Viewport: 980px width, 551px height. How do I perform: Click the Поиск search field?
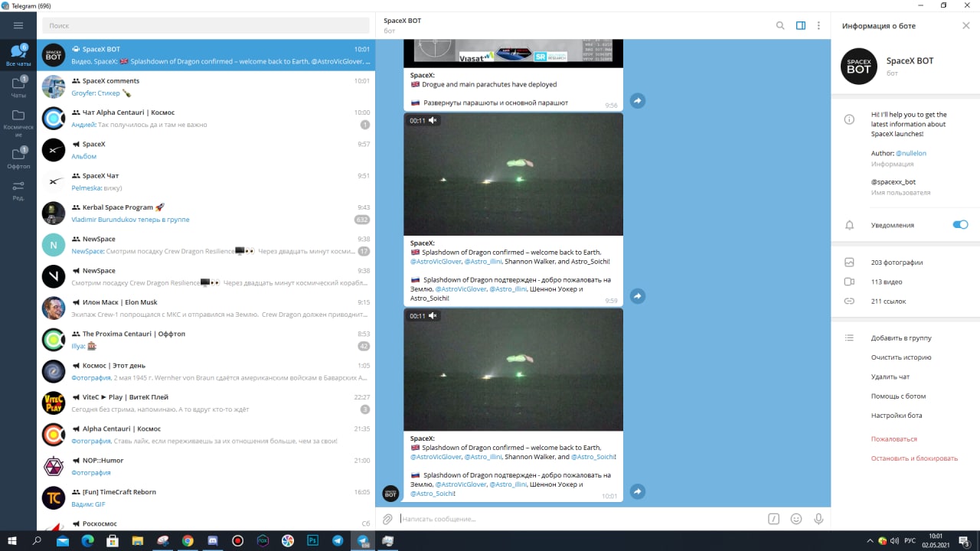click(x=206, y=25)
